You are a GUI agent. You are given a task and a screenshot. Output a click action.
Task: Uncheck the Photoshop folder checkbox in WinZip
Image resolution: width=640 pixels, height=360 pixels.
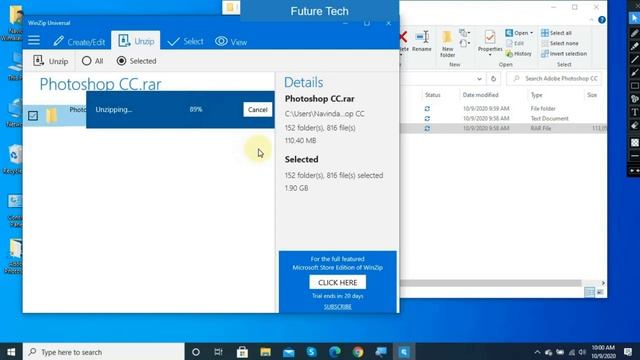click(33, 116)
